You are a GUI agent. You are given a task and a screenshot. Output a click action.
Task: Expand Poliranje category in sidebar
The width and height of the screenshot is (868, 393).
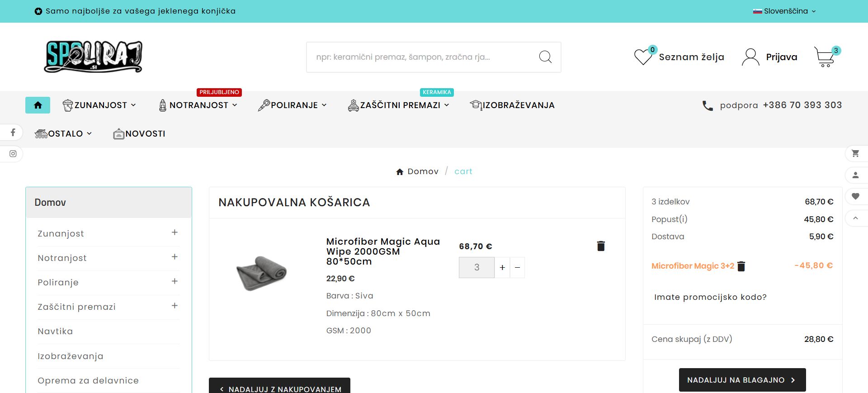point(175,281)
